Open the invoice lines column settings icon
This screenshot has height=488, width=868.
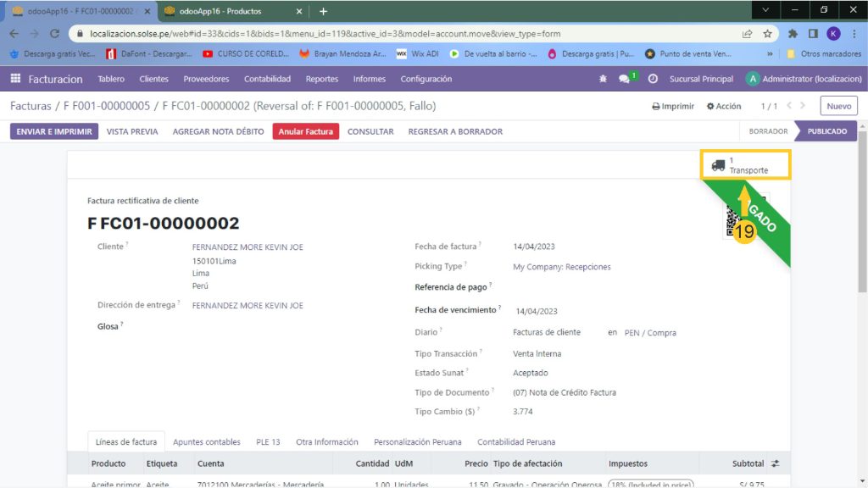tap(775, 464)
